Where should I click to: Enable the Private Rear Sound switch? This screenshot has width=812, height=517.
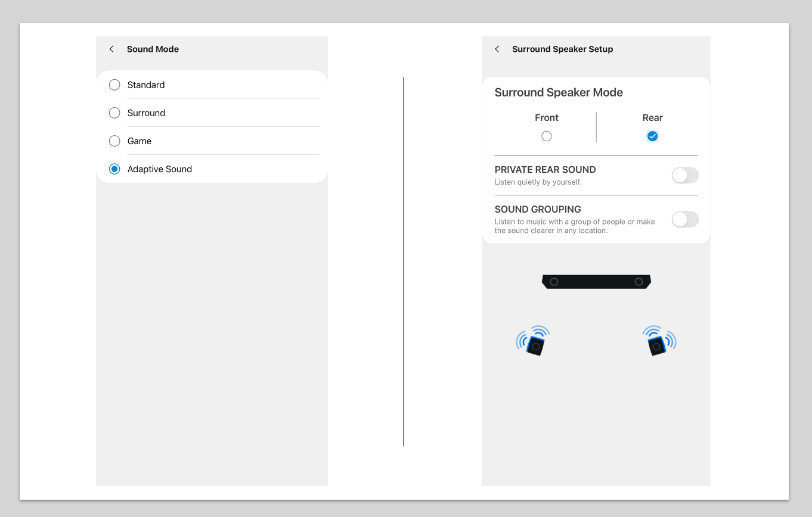point(685,175)
